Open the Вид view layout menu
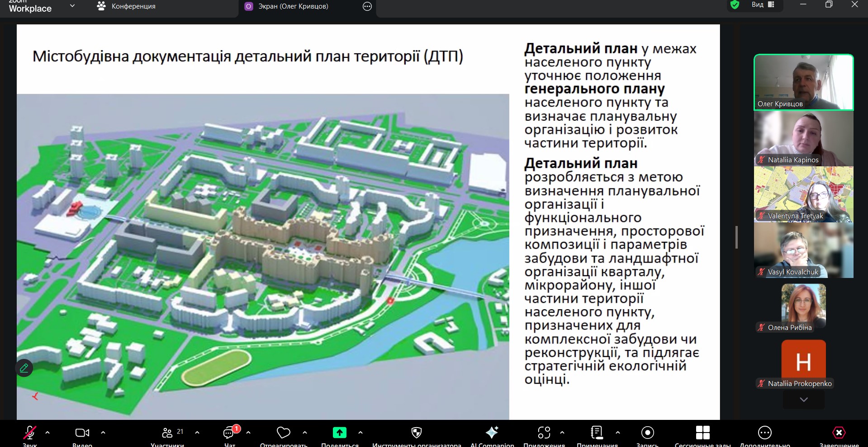Image resolution: width=868 pixels, height=447 pixels. click(763, 5)
